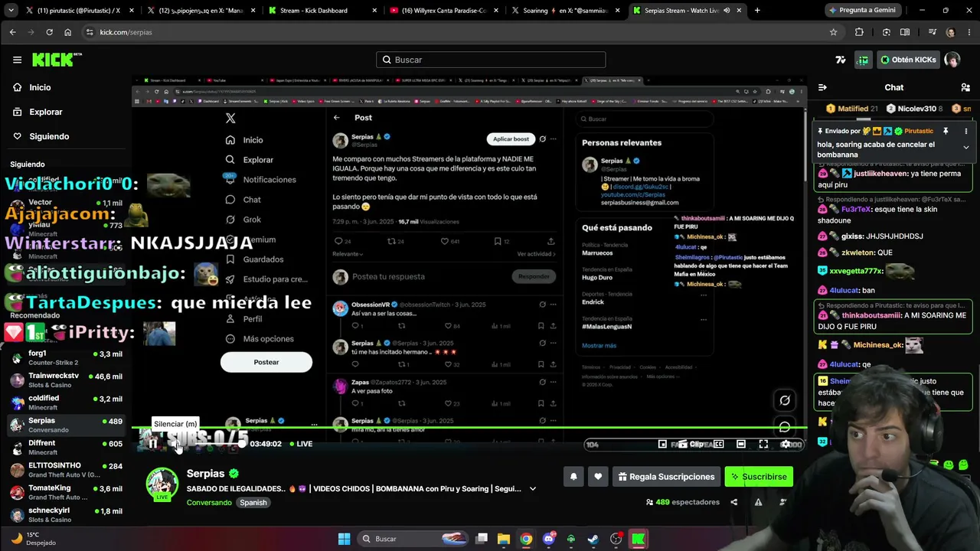The height and width of the screenshot is (551, 980).
Task: Open Steam from the taskbar
Action: pyautogui.click(x=593, y=539)
